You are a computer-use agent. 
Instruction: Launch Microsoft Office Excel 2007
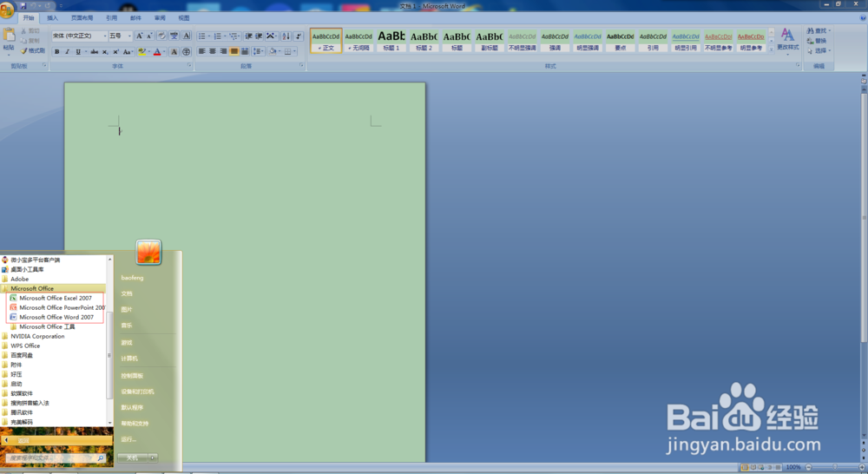click(56, 298)
